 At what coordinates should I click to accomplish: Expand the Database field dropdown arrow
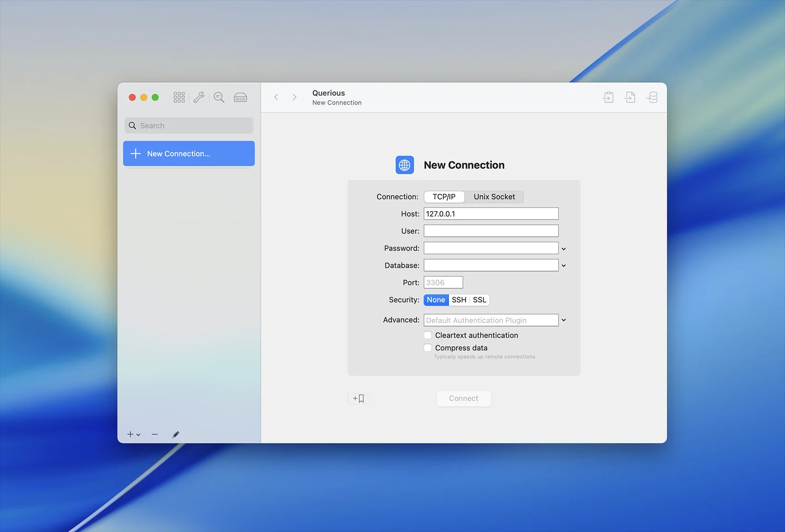563,266
